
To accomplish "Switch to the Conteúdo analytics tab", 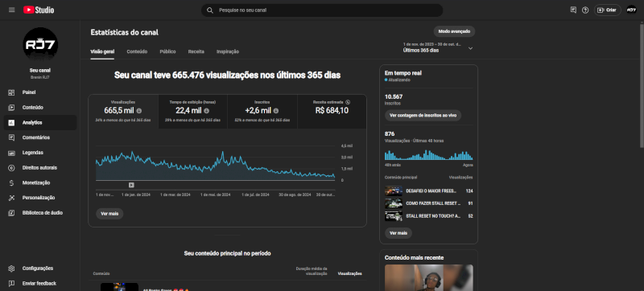I will click(137, 51).
